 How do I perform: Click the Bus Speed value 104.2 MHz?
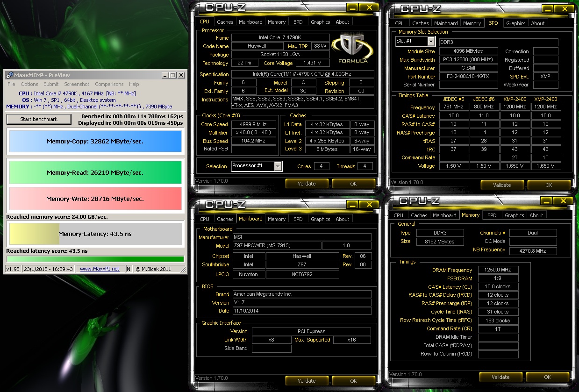coord(253,141)
